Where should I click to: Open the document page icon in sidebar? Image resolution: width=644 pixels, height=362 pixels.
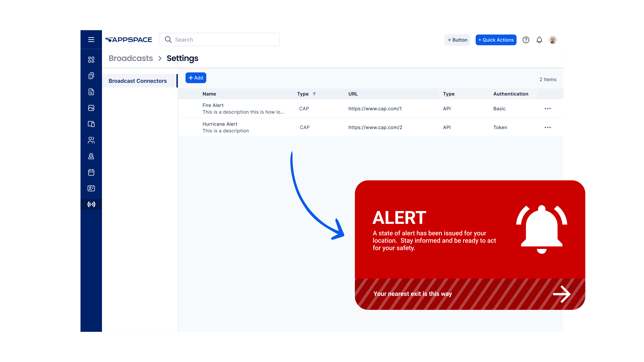91,92
